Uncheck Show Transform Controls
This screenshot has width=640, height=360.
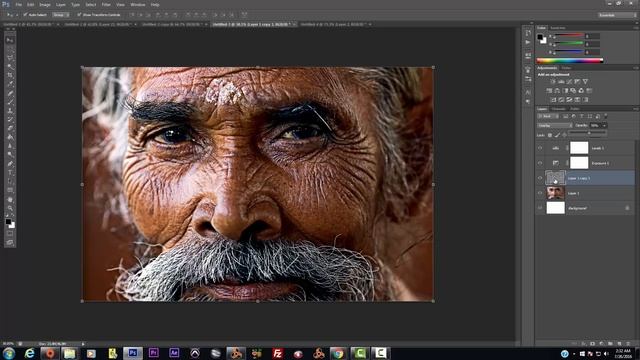click(x=79, y=15)
